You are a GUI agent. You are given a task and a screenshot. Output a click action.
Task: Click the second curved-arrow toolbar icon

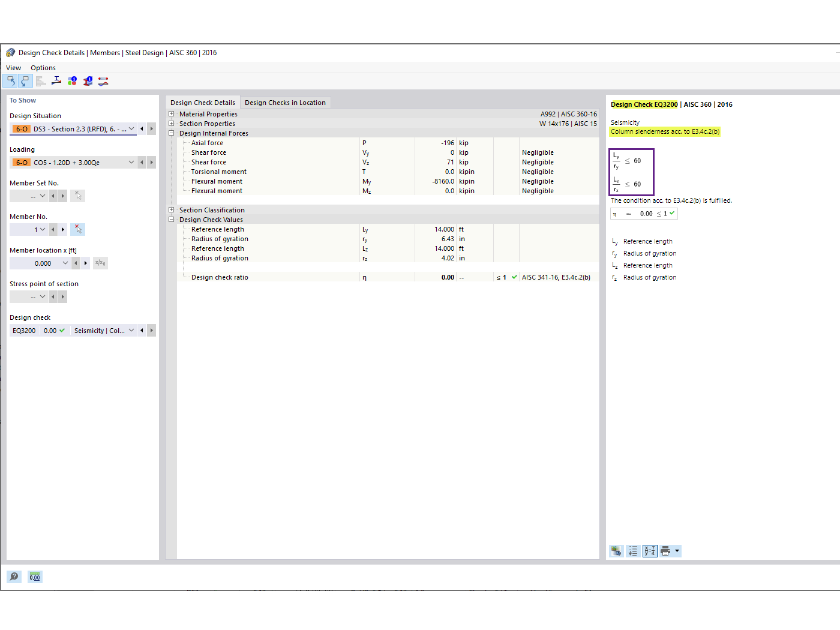point(25,81)
